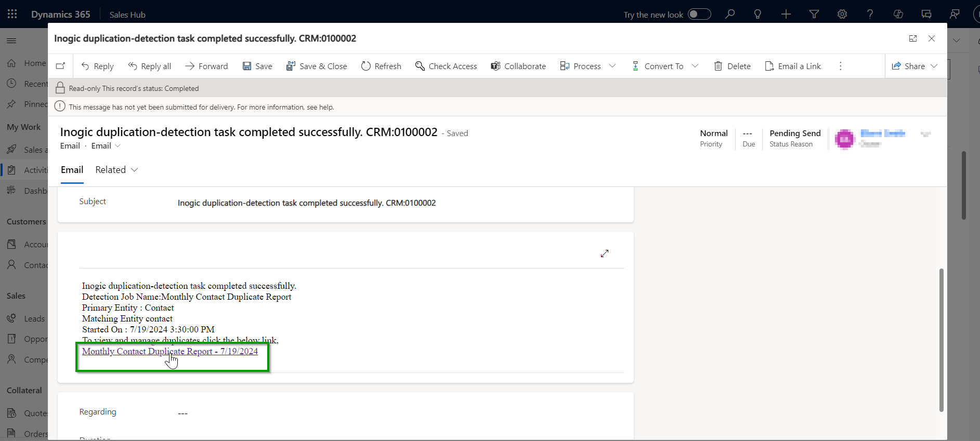This screenshot has width=980, height=441.
Task: Open Accounts in sidebar
Action: tap(26, 244)
